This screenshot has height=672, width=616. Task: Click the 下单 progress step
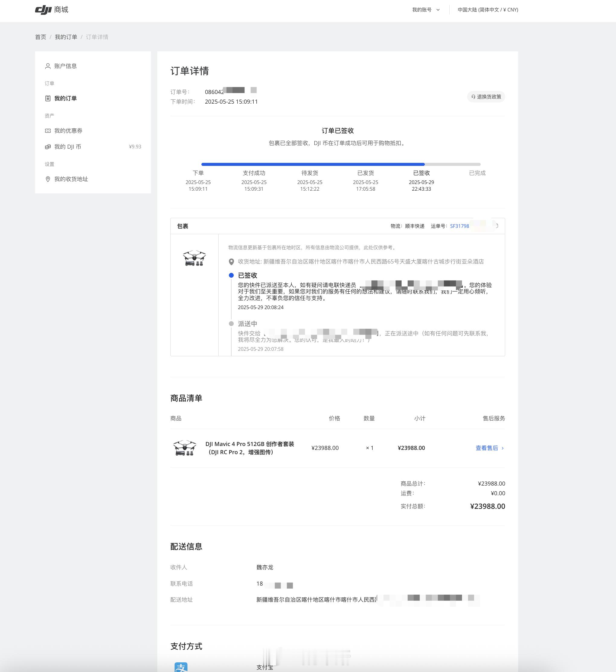(x=198, y=173)
